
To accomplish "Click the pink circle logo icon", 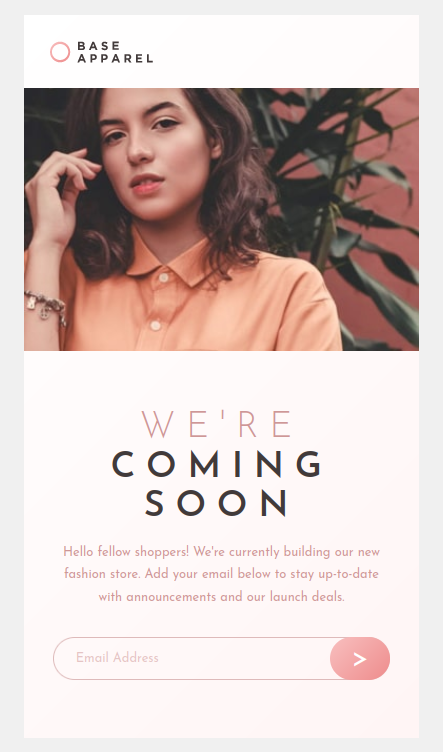I will tap(60, 52).
